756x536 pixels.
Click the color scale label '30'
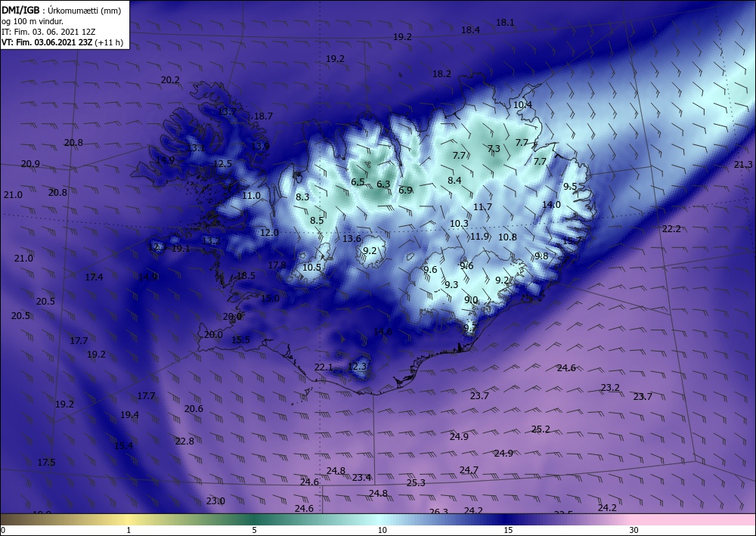tap(634, 530)
